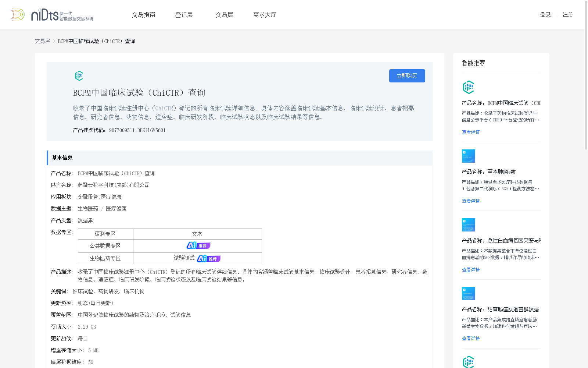Image resolution: width=588 pixels, height=368 pixels.
Task: Click the niDts site logo
Action: (x=52, y=15)
